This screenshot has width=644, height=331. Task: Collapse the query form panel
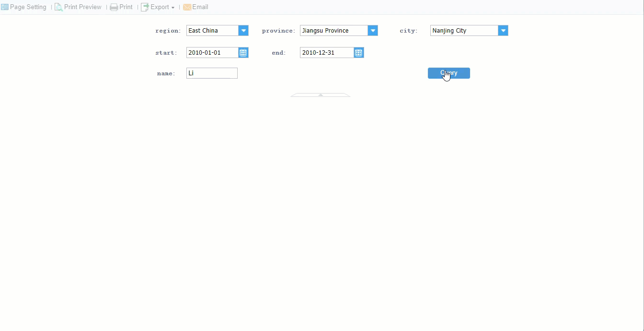320,94
